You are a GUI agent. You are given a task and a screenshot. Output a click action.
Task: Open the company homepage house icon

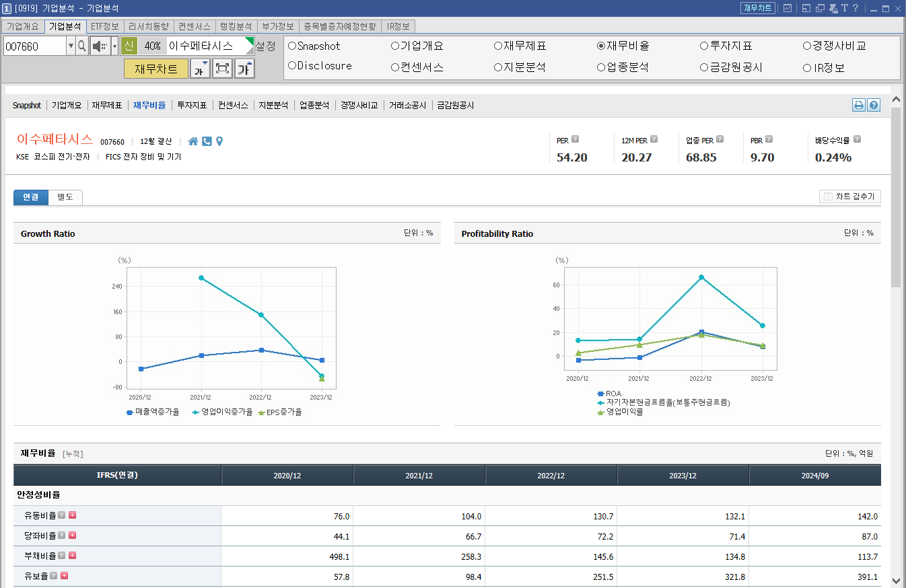point(193,141)
